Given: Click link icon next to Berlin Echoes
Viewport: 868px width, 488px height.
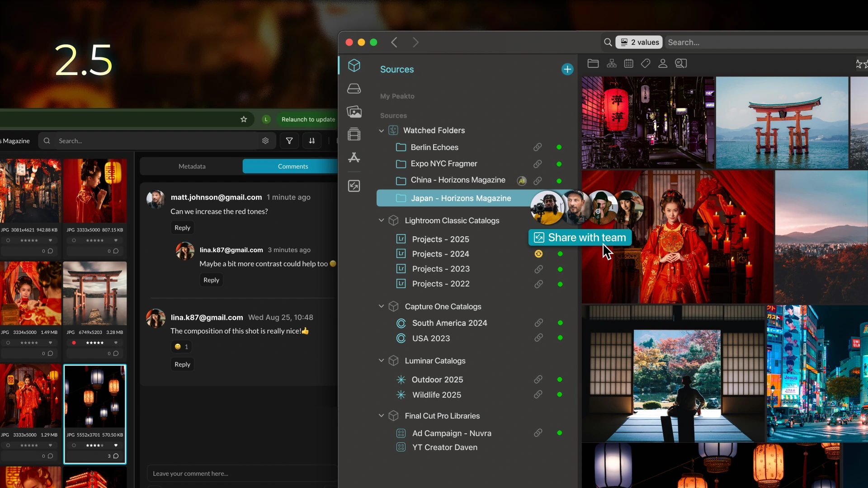Looking at the screenshot, I should pyautogui.click(x=538, y=147).
